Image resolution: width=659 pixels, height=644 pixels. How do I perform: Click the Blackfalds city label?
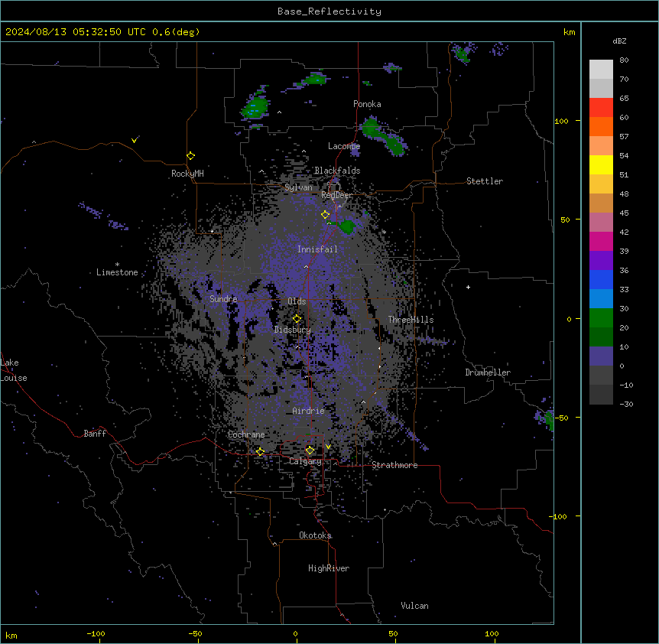[x=337, y=171]
